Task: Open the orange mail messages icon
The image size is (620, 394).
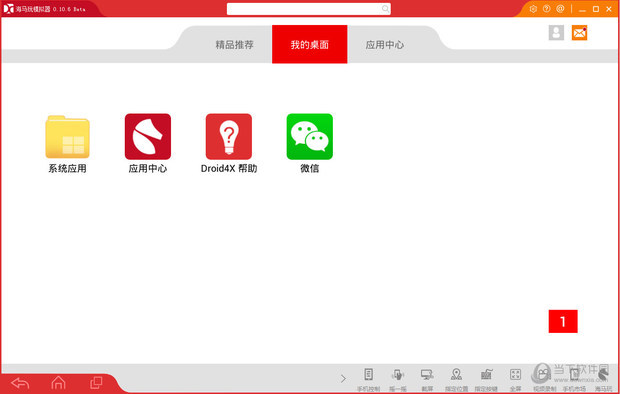Action: [x=579, y=32]
